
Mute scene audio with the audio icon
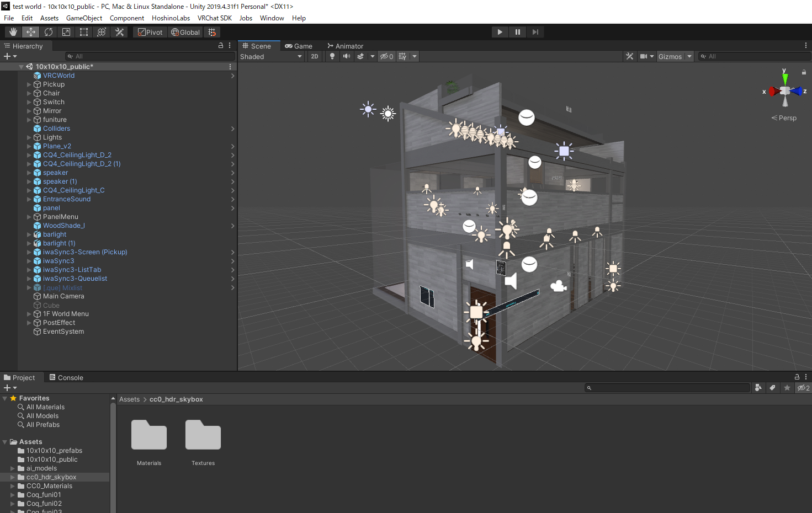tap(346, 56)
